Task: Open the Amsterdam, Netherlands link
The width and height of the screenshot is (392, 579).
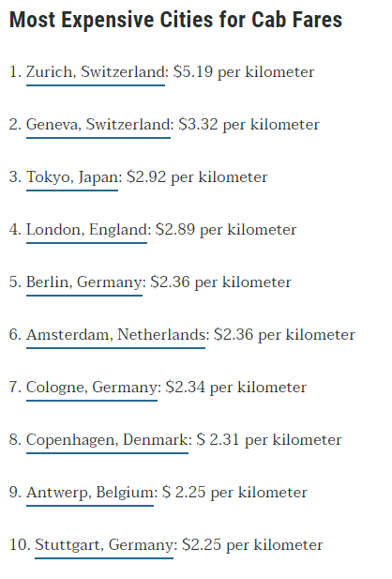Action: (115, 335)
